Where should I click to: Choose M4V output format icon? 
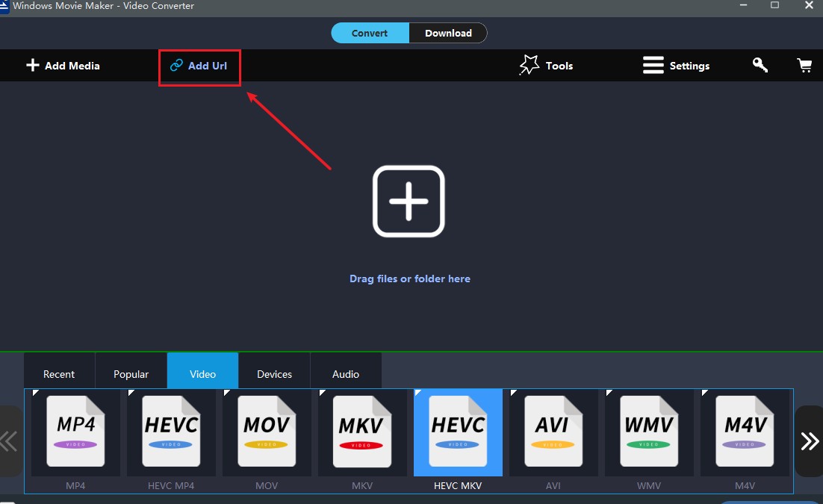[x=745, y=432]
